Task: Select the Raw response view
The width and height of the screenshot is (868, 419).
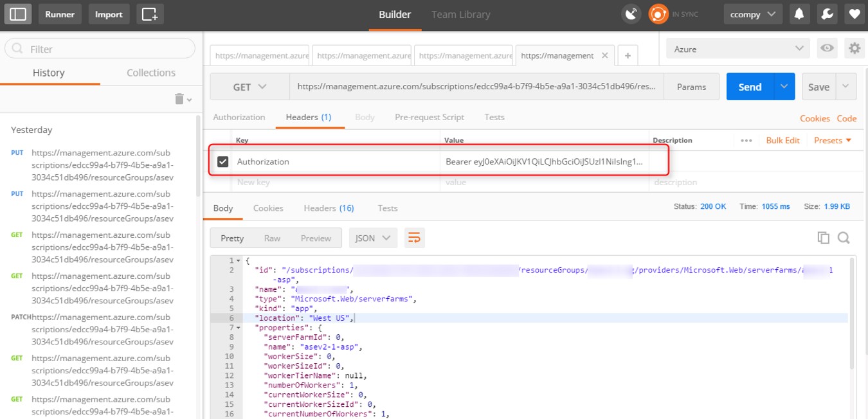Action: point(272,238)
